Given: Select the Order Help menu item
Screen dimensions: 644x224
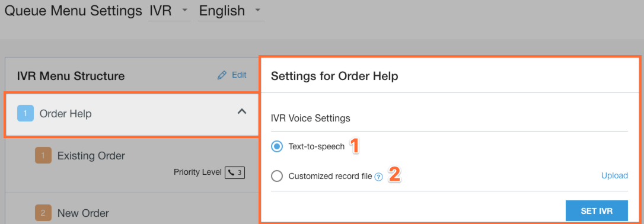Looking at the screenshot, I should coord(132,114).
